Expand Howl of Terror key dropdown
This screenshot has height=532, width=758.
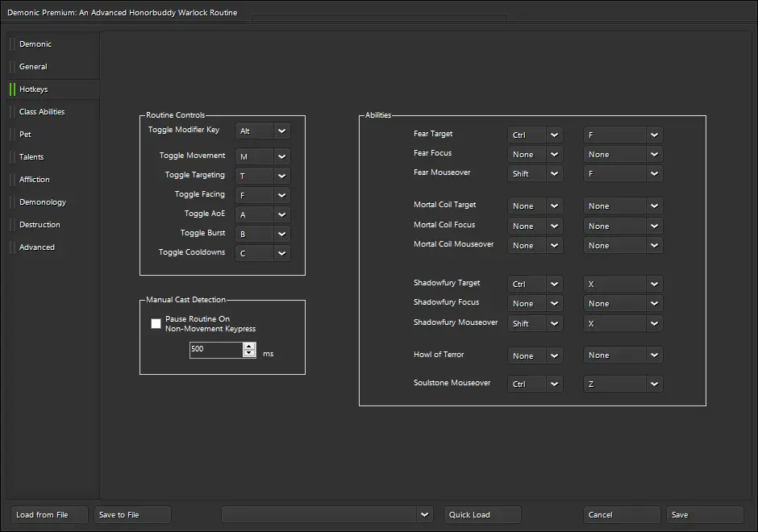(623, 355)
